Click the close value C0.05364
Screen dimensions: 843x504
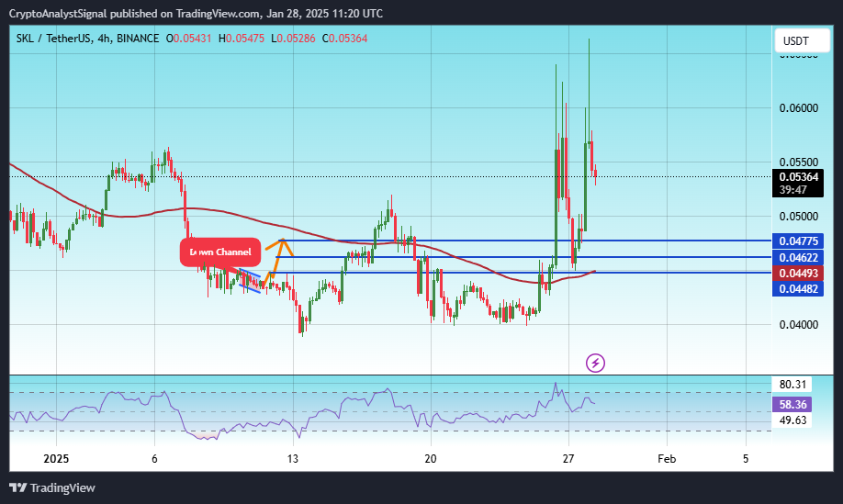click(344, 39)
